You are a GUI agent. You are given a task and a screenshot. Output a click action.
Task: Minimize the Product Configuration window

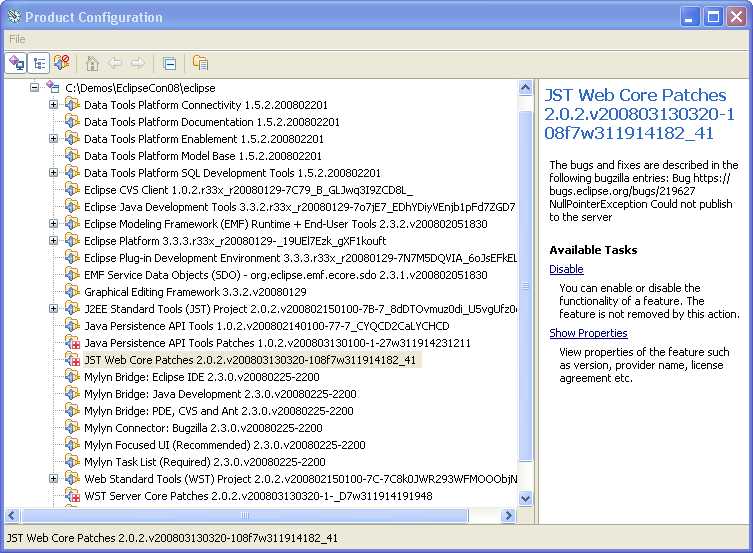[690, 17]
